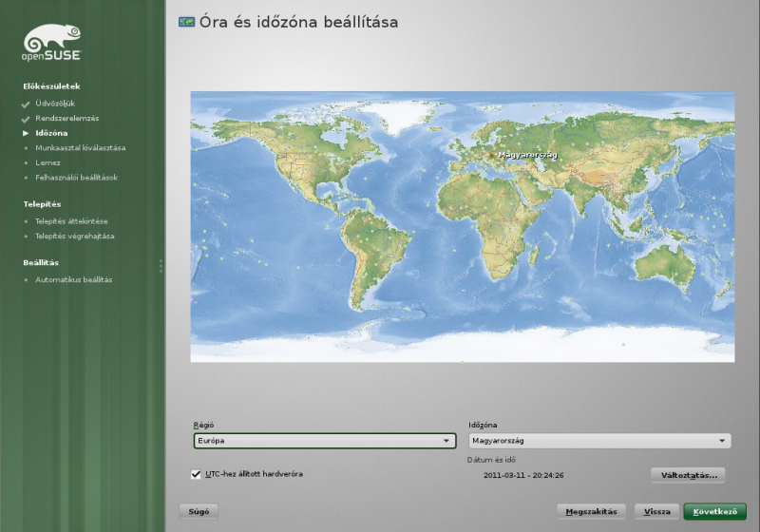This screenshot has width=760, height=532.
Task: Open the Időzóna dropdown showing Magyarország
Action: coord(598,441)
